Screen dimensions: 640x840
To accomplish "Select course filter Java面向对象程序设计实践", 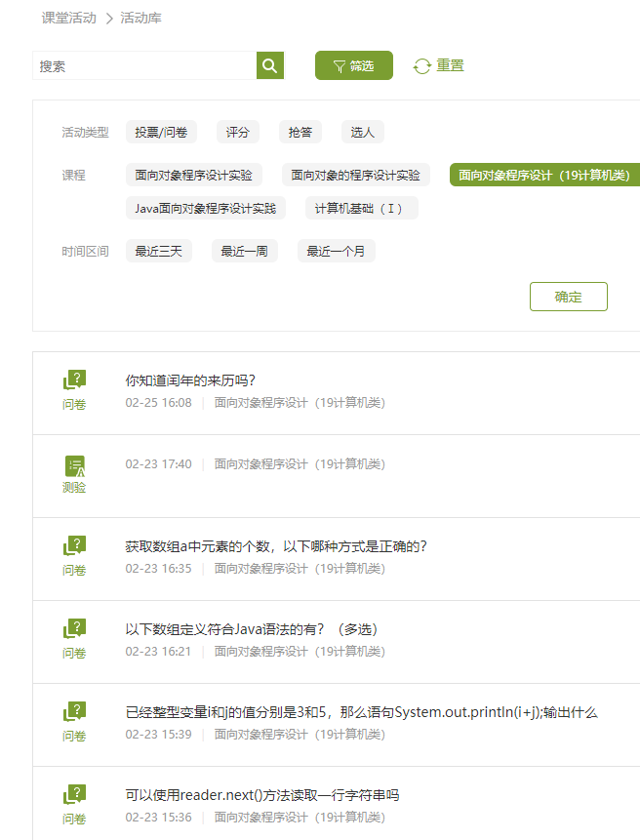I will pyautogui.click(x=206, y=208).
